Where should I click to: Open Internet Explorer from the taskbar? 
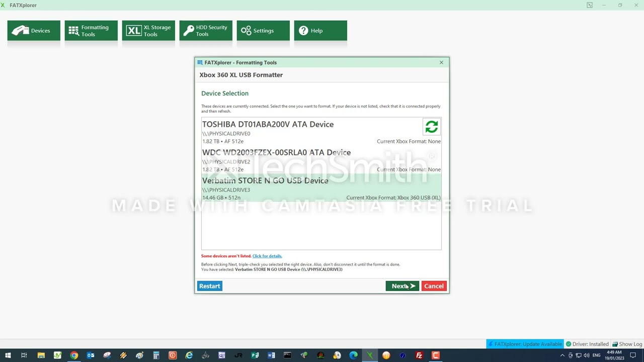click(189, 355)
